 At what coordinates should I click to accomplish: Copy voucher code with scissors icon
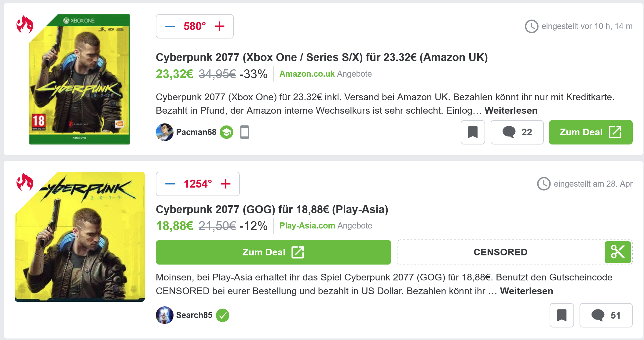point(618,252)
